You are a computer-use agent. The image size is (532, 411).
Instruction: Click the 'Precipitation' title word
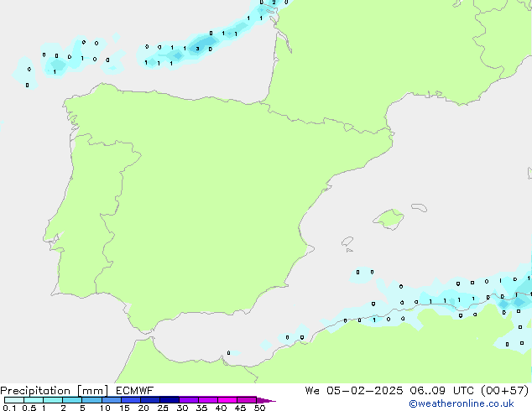(x=35, y=391)
